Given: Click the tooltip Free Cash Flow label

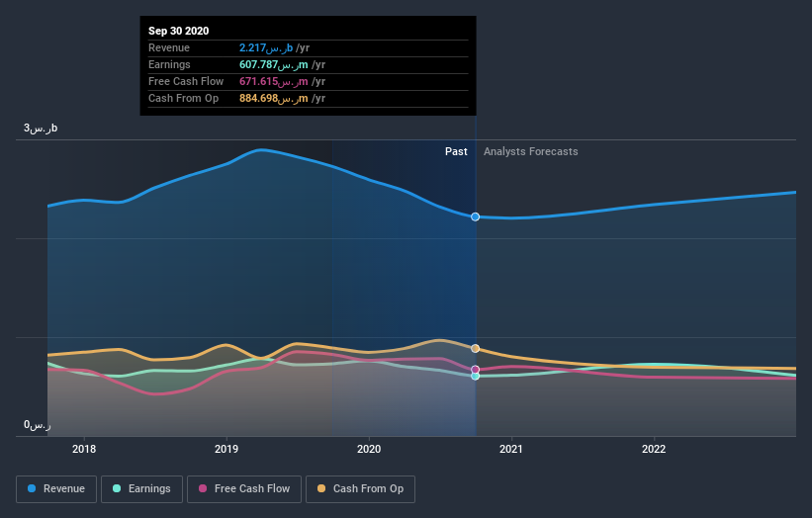Looking at the screenshot, I should (x=186, y=81).
